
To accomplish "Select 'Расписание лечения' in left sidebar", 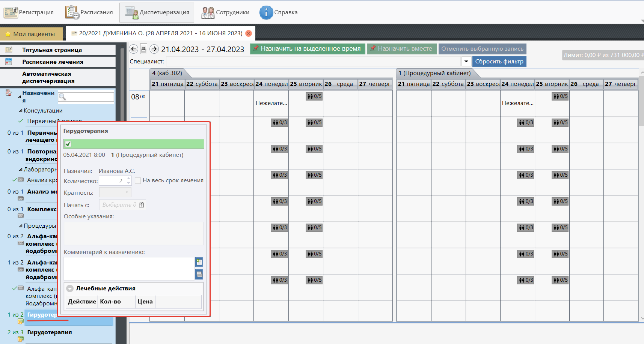I will 53,62.
